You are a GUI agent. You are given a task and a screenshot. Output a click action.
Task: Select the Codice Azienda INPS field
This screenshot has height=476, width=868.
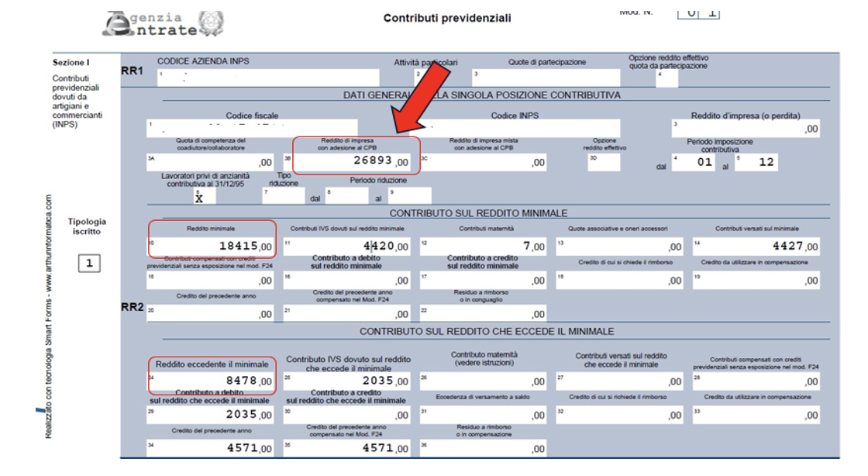coord(267,78)
